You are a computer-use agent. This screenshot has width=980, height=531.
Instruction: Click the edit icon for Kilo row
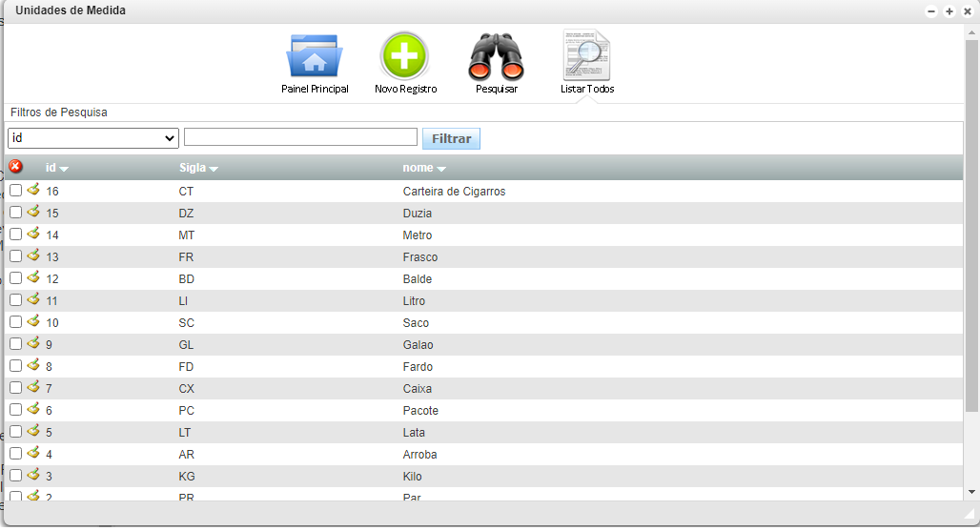33,475
